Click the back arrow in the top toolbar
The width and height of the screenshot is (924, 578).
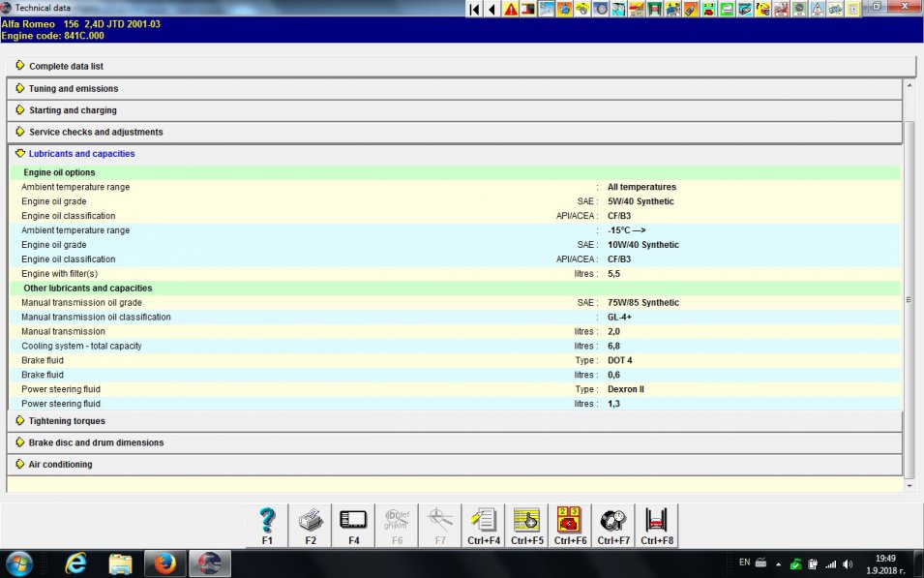(x=492, y=9)
